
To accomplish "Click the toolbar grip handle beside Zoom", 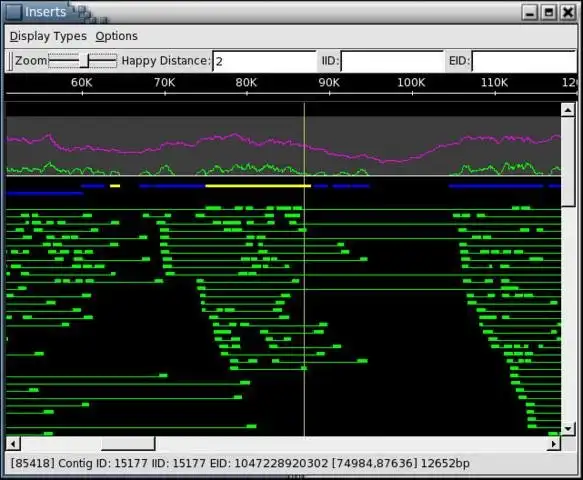I will click(x=10, y=61).
